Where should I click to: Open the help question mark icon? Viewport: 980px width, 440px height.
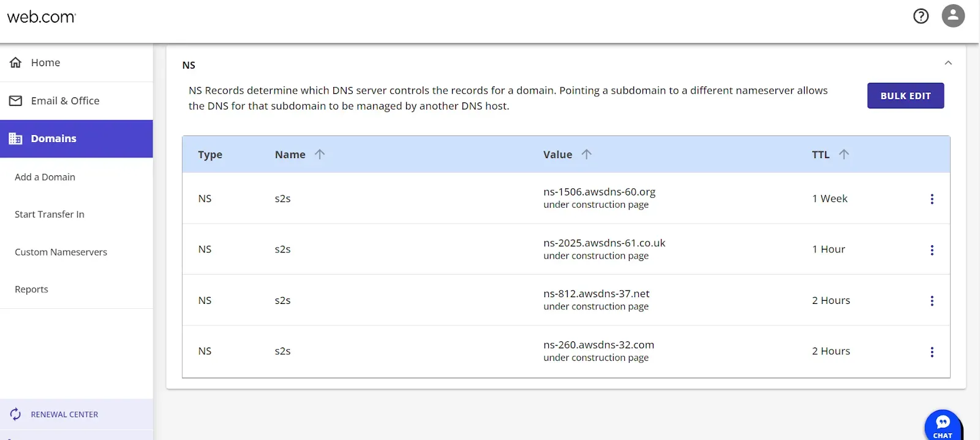pos(921,16)
